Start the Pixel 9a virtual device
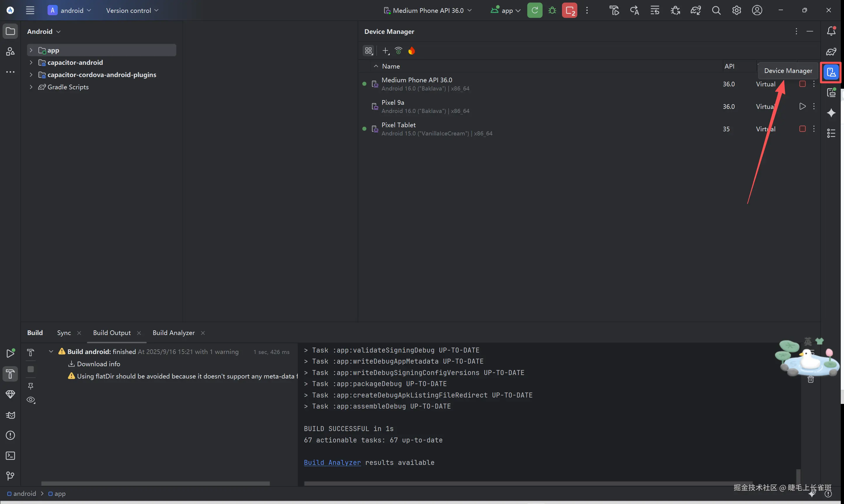Screen dimensions: 844x504 tap(802, 106)
